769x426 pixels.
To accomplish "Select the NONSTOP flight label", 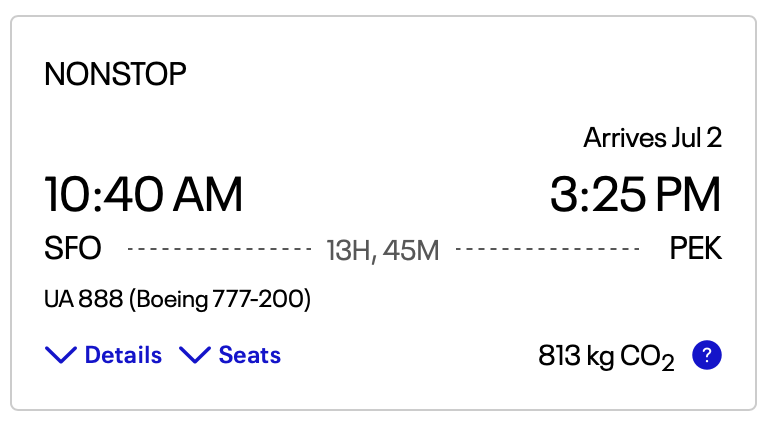I will point(115,75).
